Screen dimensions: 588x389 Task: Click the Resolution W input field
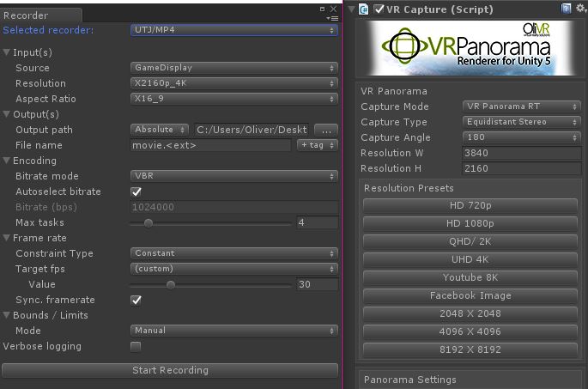point(521,153)
